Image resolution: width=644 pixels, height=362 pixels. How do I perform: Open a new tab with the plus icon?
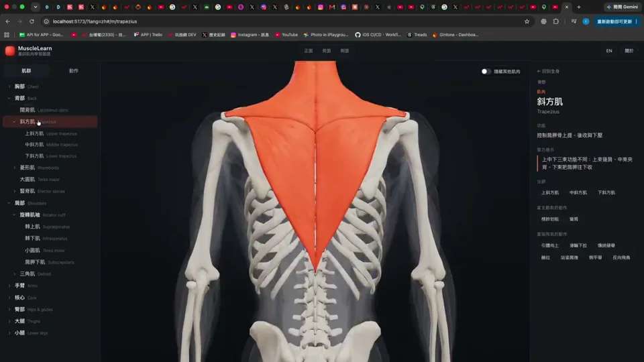pyautogui.click(x=579, y=7)
